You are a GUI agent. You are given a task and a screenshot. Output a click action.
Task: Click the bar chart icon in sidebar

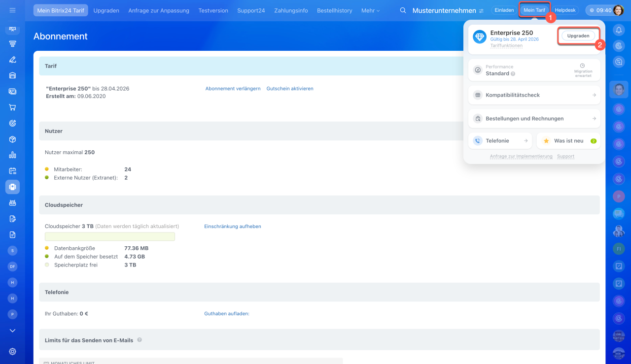tap(12, 155)
